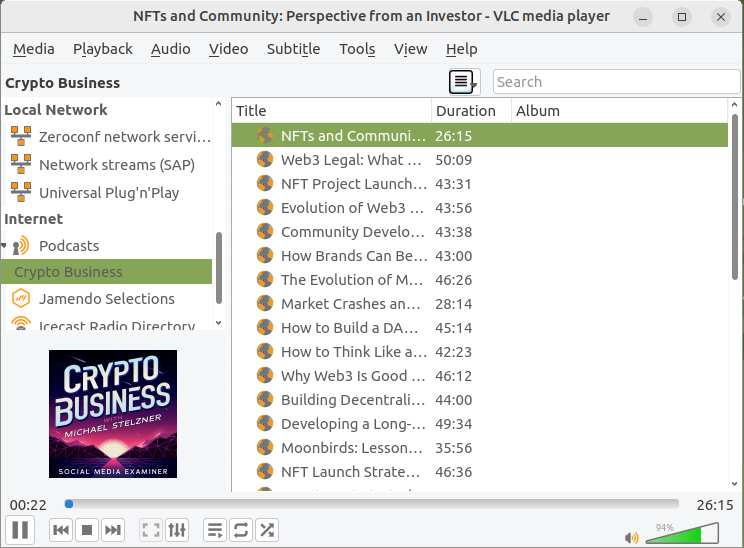This screenshot has height=548, width=744.
Task: Skip to previous track
Action: point(61,529)
